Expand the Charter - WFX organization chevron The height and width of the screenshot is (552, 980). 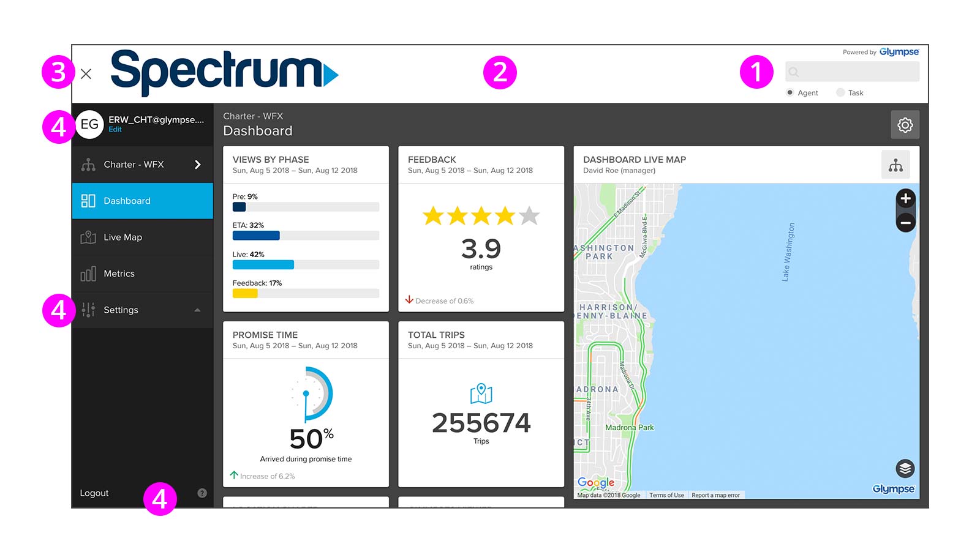198,165
